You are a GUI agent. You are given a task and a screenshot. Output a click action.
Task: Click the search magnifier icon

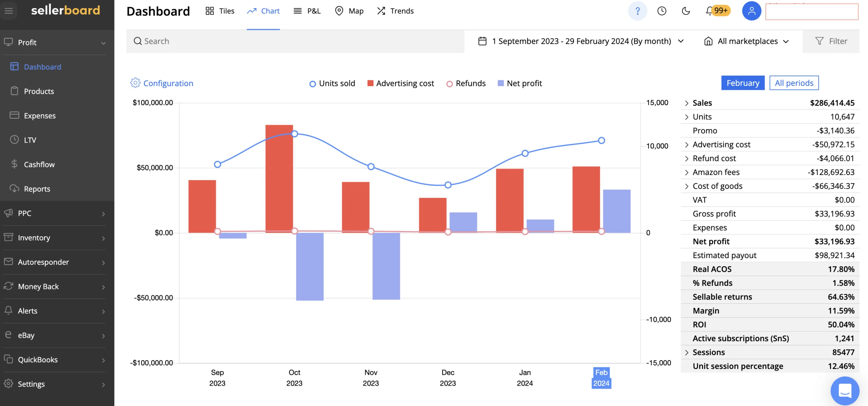point(137,41)
